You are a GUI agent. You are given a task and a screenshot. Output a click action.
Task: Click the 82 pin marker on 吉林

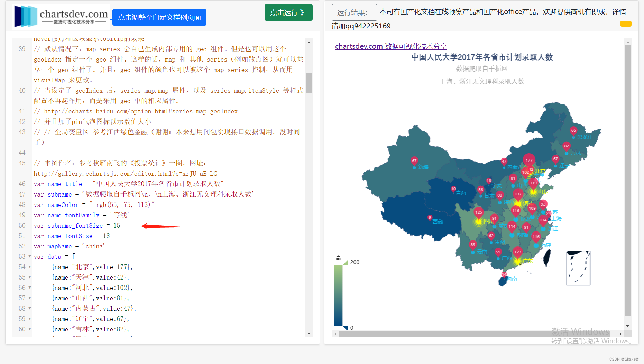click(x=567, y=146)
